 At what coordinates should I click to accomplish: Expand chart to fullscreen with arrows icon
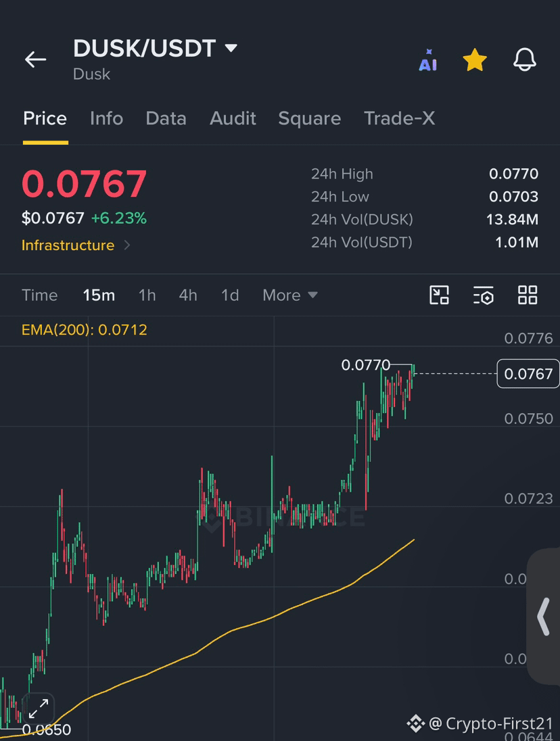click(x=39, y=709)
